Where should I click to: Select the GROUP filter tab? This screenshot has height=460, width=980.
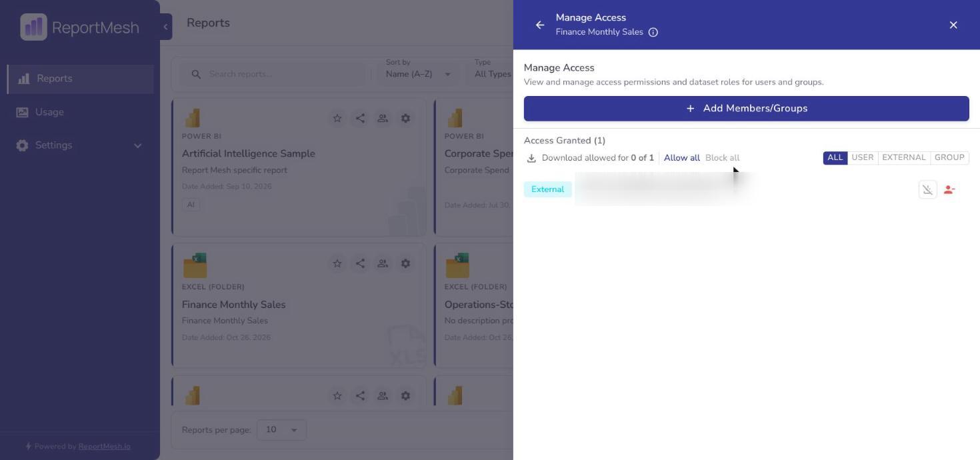(x=949, y=158)
